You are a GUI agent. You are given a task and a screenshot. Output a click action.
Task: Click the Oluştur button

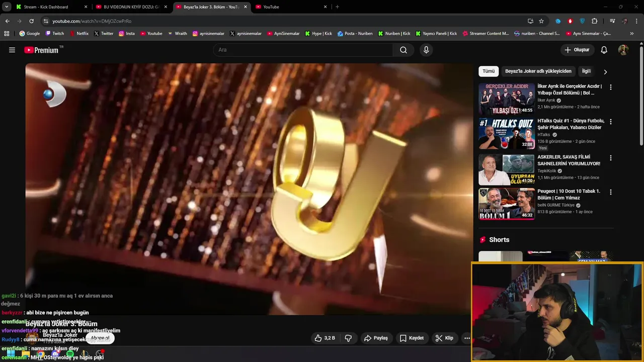[x=578, y=50]
